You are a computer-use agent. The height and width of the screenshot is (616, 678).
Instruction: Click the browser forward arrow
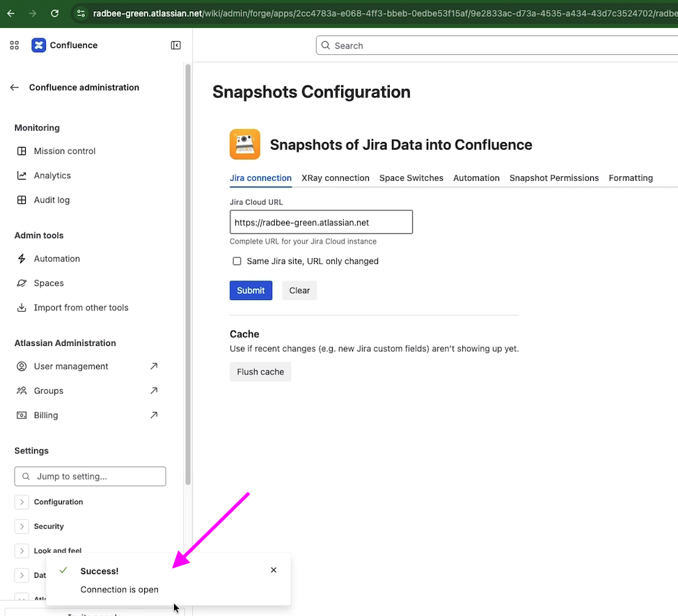click(x=33, y=13)
